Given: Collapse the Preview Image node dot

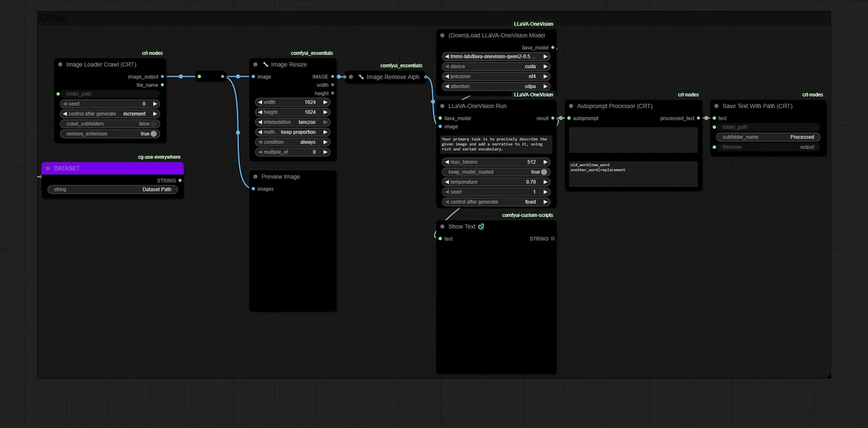Looking at the screenshot, I should point(255,177).
